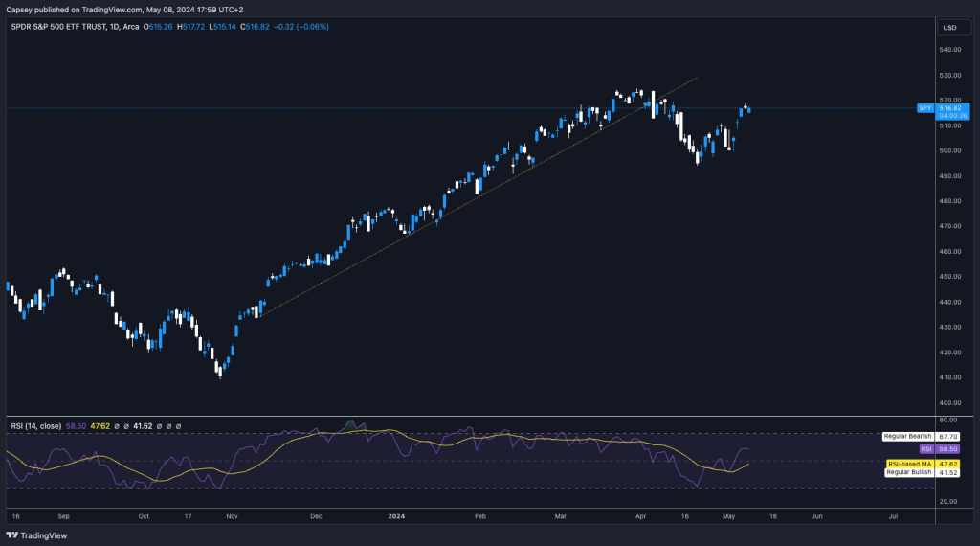Click the Regular Bearish label tag
The width and height of the screenshot is (980, 546).
[906, 435]
